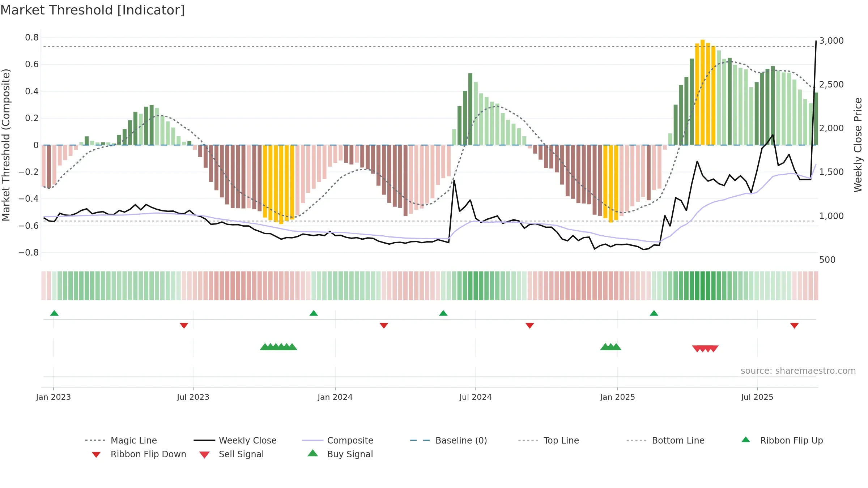Click the 'Market Threshold [Indicator]' chart title

(x=93, y=10)
